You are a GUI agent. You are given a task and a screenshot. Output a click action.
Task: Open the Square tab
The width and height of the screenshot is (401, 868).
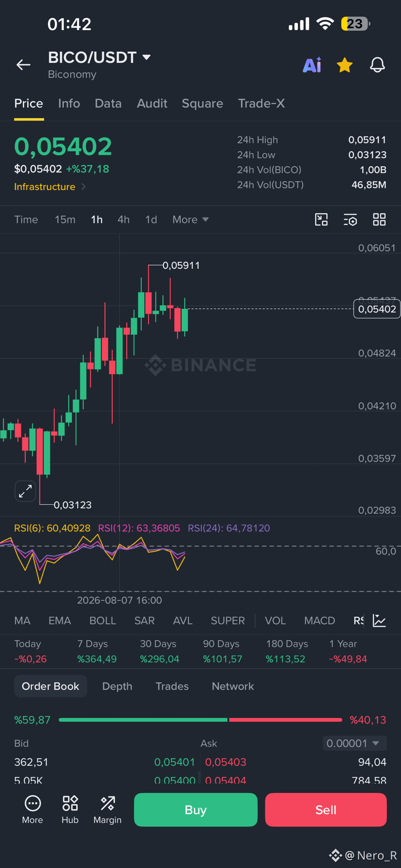(x=202, y=103)
